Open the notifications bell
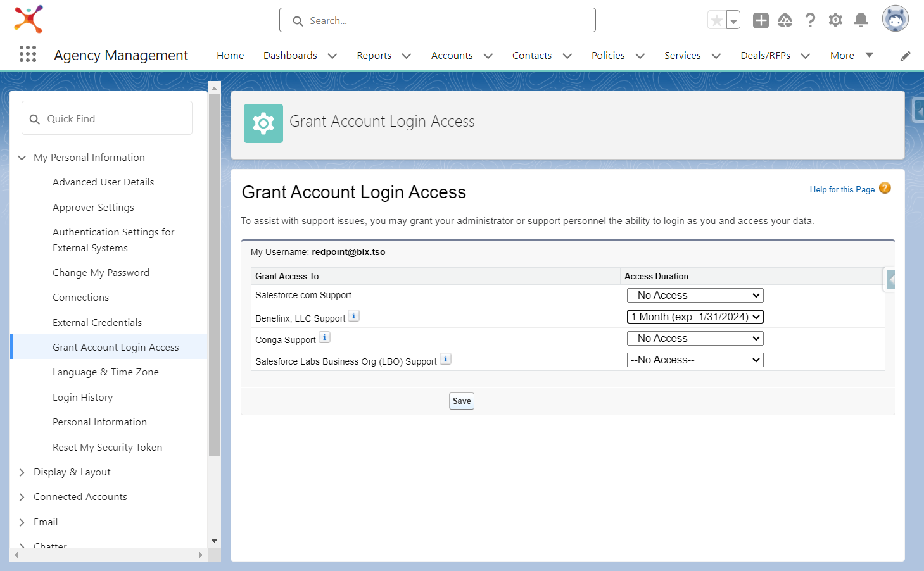The height and width of the screenshot is (571, 924). click(x=861, y=20)
